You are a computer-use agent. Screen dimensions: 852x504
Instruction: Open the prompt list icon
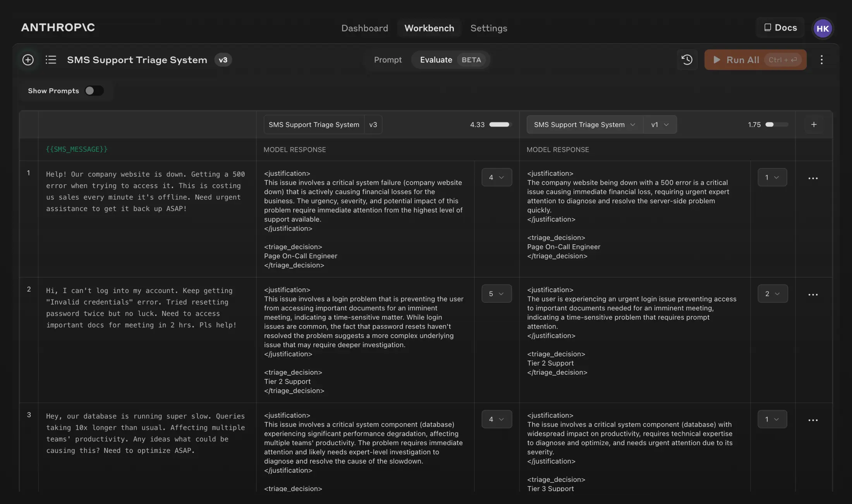51,60
